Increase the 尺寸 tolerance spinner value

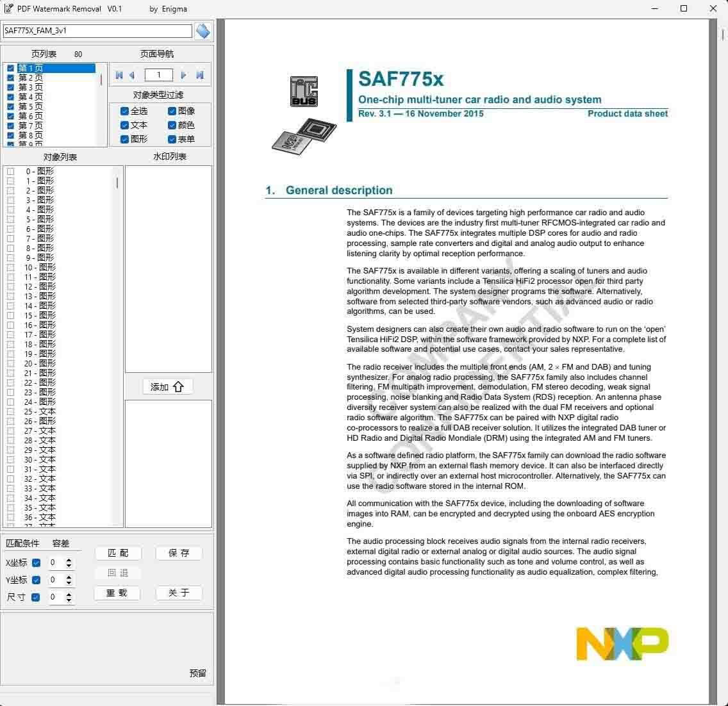point(69,594)
